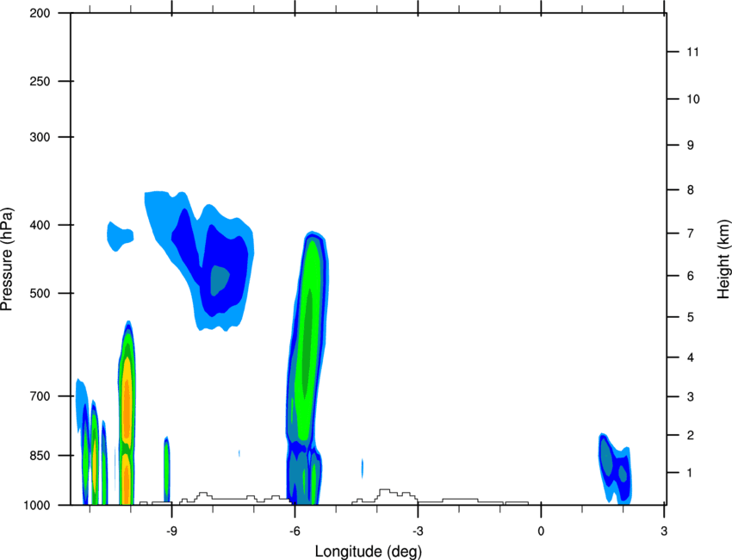Image resolution: width=732 pixels, height=560 pixels.
Task: Click height tick label 3 km
Action: click(690, 397)
